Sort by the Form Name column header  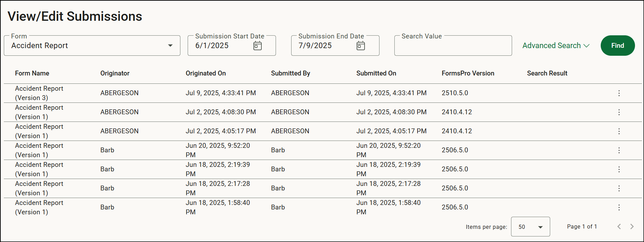pyautogui.click(x=32, y=73)
